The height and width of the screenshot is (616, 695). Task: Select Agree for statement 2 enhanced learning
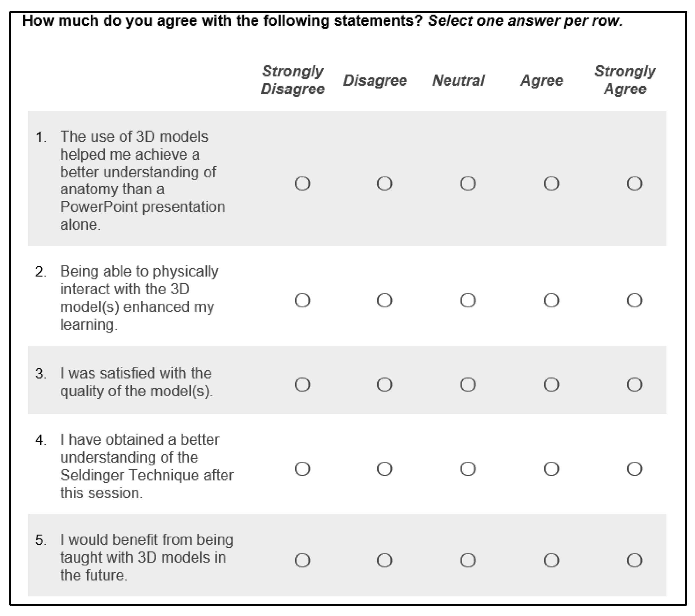tap(551, 300)
